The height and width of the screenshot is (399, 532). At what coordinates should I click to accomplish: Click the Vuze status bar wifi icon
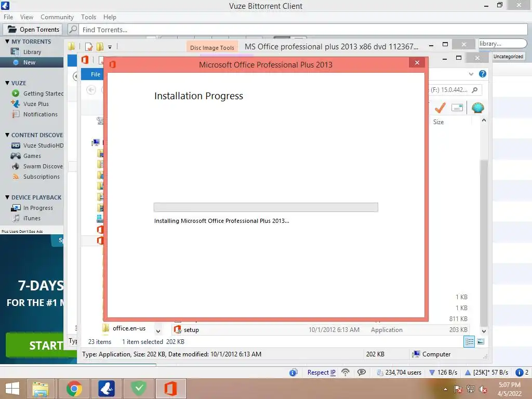click(x=345, y=372)
